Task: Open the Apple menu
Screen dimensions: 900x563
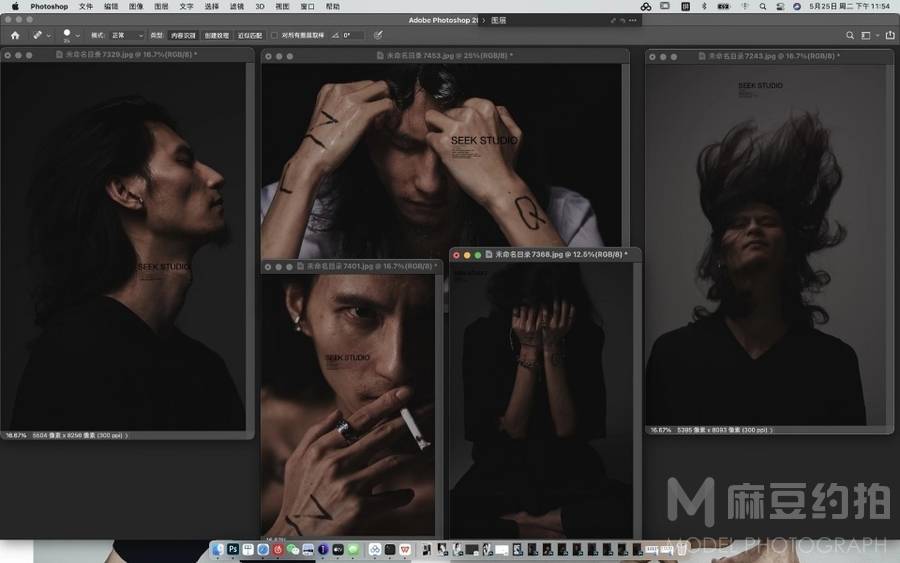Action: click(x=15, y=6)
